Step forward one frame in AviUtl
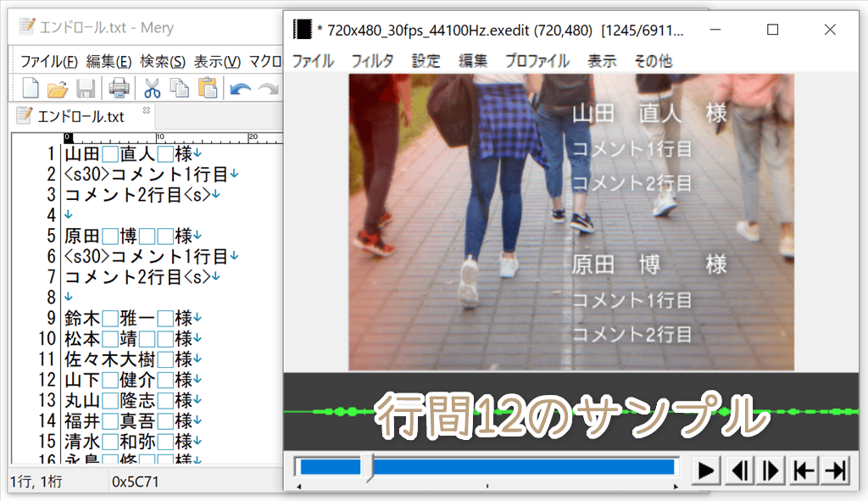 point(771,470)
